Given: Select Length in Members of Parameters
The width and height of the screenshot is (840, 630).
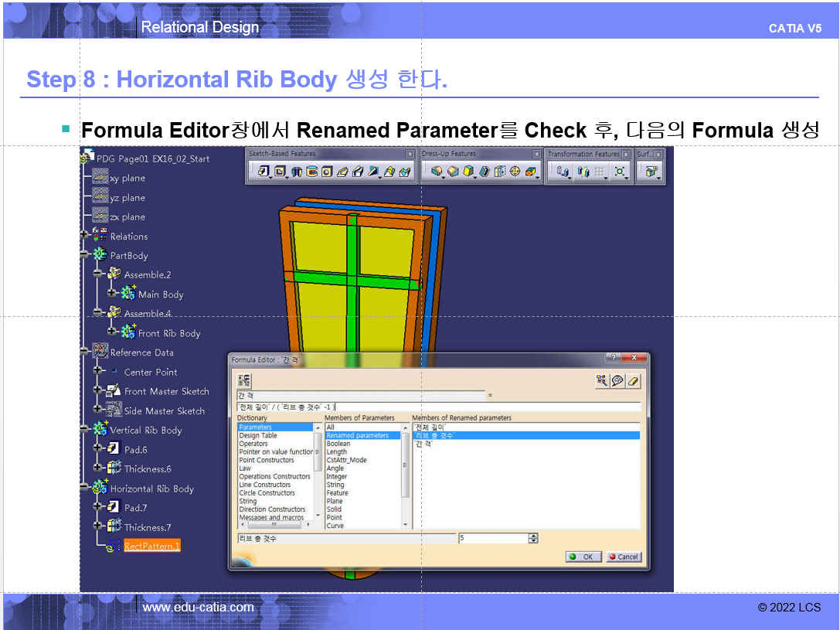Looking at the screenshot, I should (337, 451).
